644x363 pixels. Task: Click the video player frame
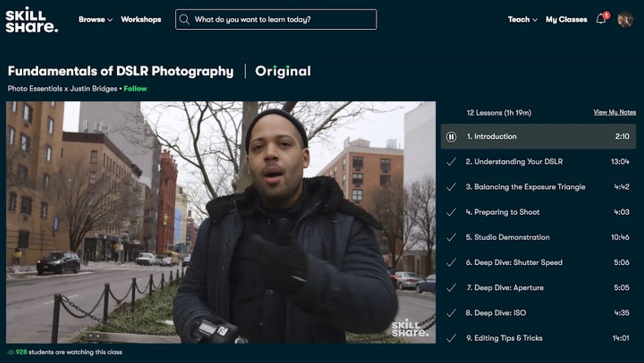coord(221,222)
